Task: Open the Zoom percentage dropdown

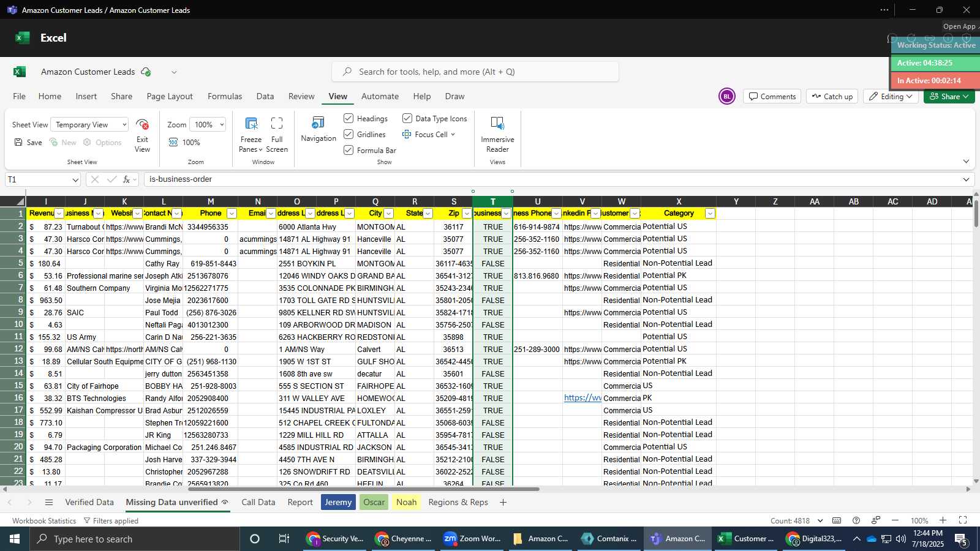Action: [208, 125]
